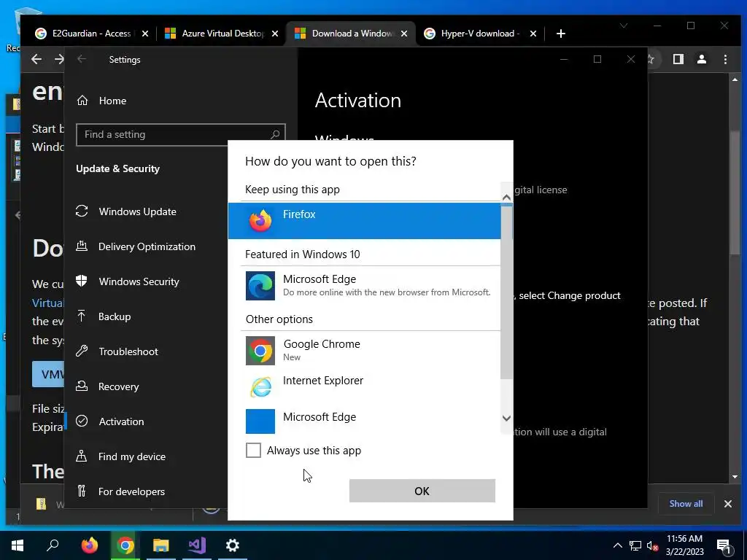
Task: Click the Settings gear taskbar icon
Action: (232, 545)
